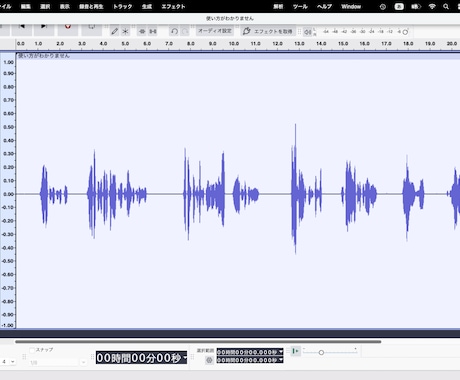
Task: Click the Undo arrow icon
Action: (174, 31)
